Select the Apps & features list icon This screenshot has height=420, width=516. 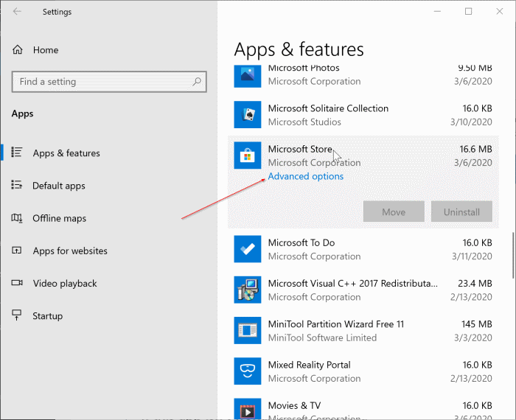pyautogui.click(x=17, y=153)
